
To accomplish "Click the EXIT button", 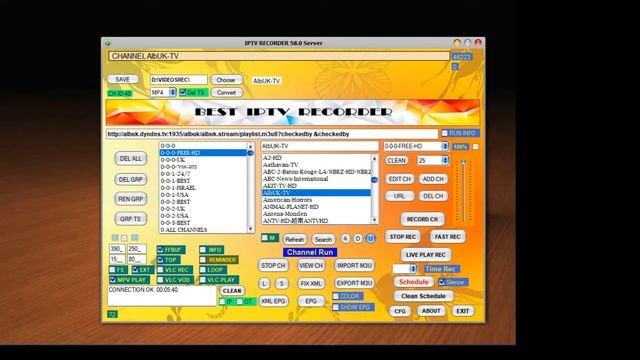I will [x=462, y=311].
